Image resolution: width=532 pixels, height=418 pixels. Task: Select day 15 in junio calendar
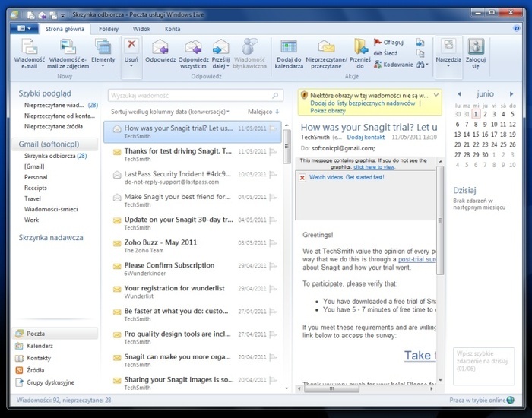click(x=476, y=135)
